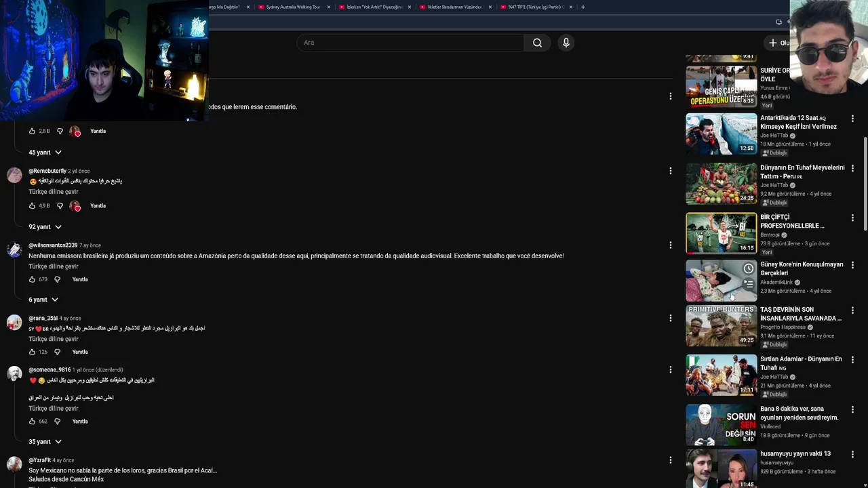The width and height of the screenshot is (868, 488).
Task: Click Türkçe diline çevir under @wilsonsantos2339 comment
Action: point(54,266)
